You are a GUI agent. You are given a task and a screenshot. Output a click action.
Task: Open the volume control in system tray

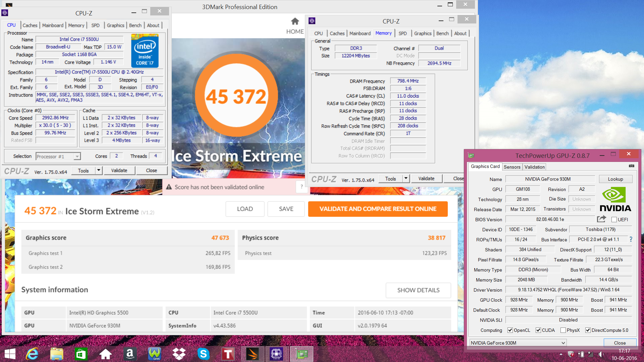tap(601, 354)
